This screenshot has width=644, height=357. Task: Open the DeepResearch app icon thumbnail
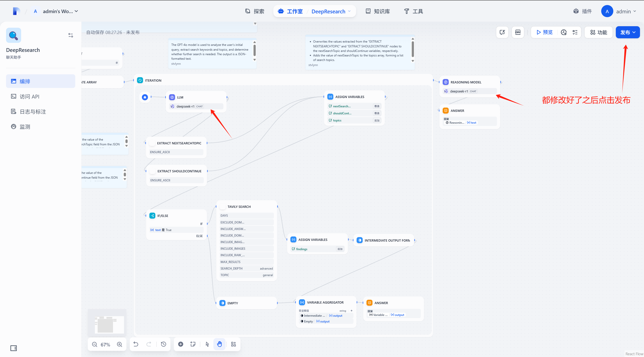14,35
